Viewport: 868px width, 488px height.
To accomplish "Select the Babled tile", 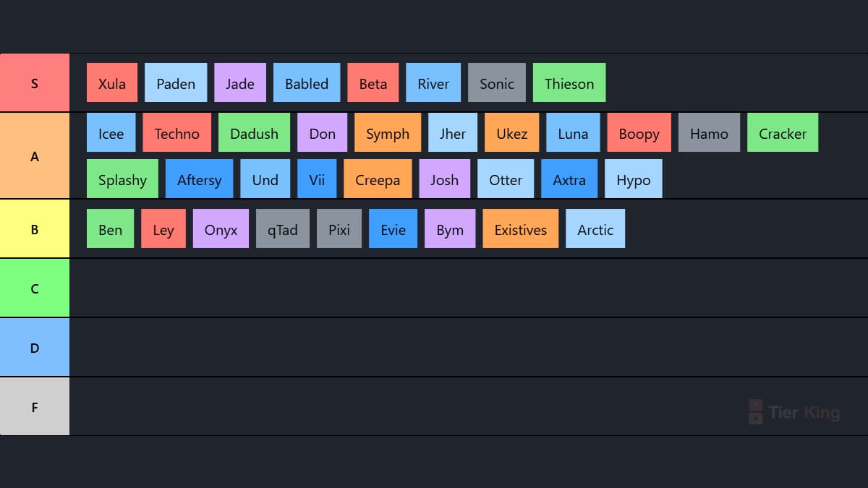I will (307, 82).
